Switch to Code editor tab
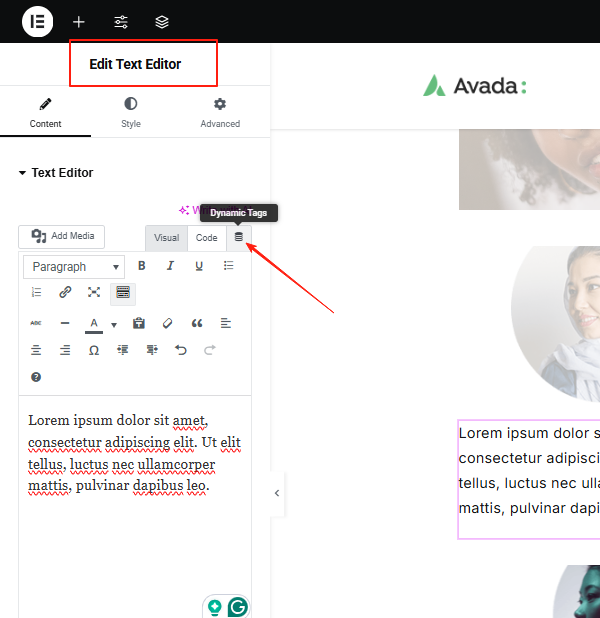Viewport: 600px width, 618px height. pos(207,238)
